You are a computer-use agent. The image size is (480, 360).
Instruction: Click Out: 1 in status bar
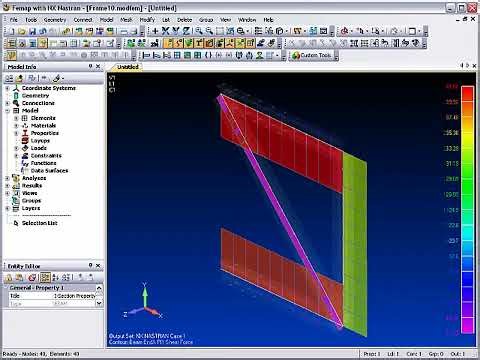458,354
